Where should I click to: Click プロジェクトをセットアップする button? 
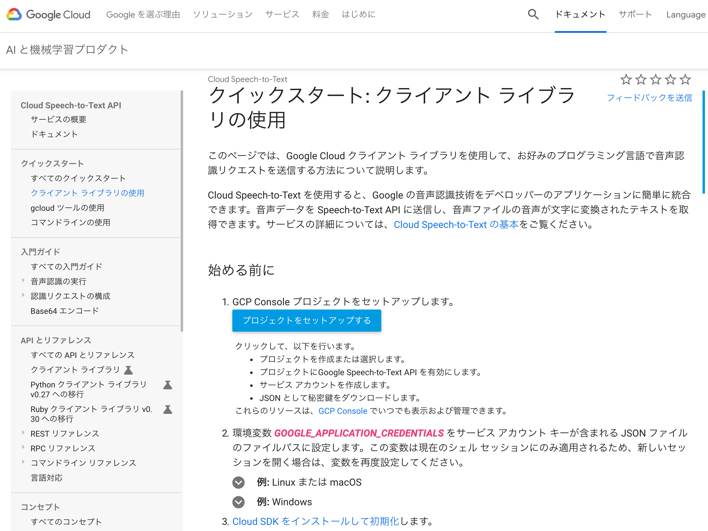(x=307, y=321)
